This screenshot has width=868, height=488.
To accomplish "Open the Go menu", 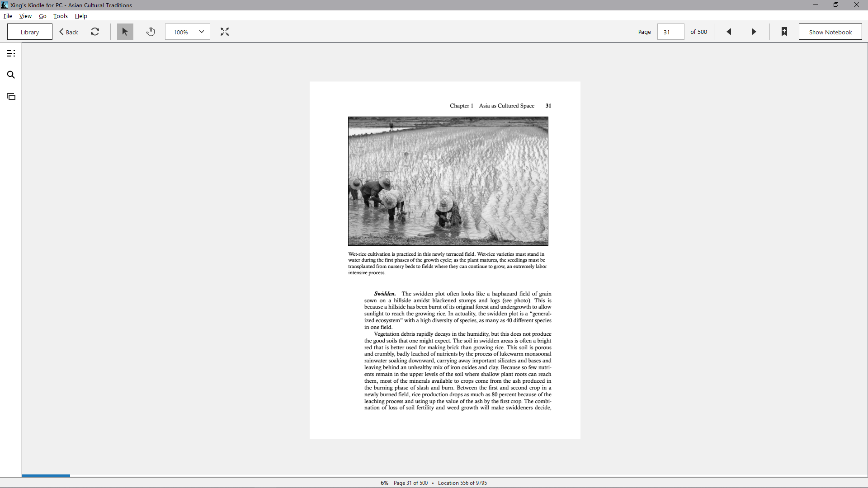I will point(42,16).
